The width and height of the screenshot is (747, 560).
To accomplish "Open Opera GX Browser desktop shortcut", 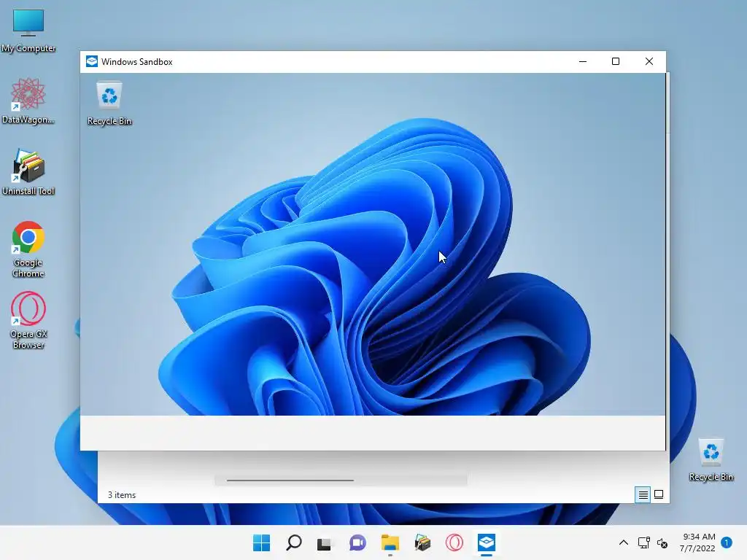I will [x=28, y=321].
